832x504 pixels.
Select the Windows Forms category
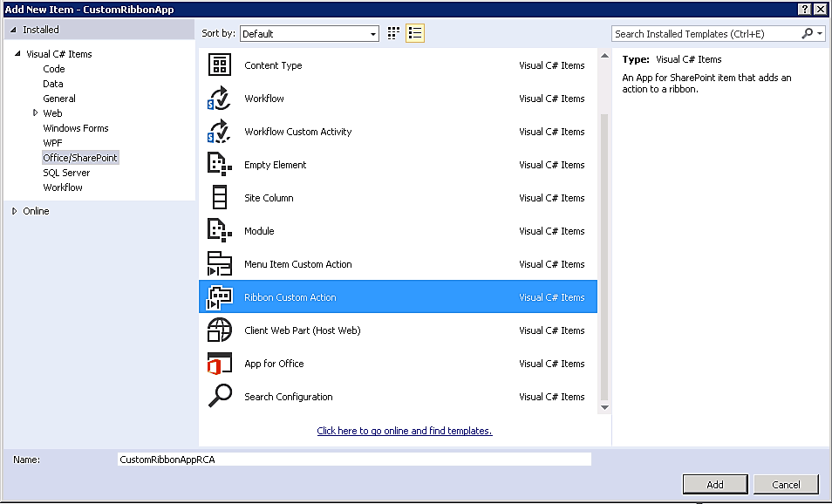click(75, 127)
